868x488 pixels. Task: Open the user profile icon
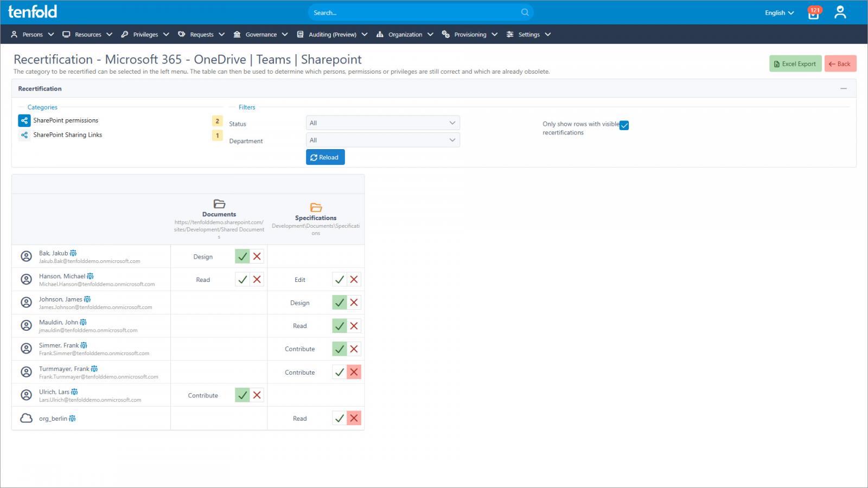(840, 12)
